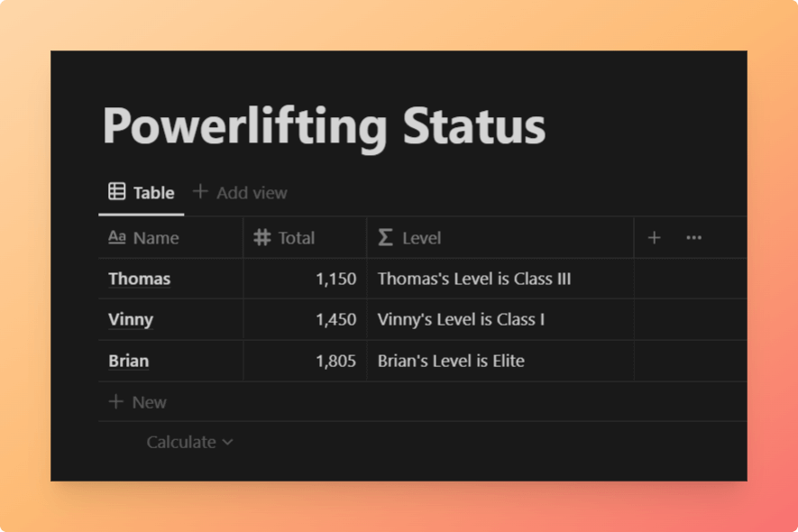Screen dimensions: 798x532
Task: Click the Aa text icon in Name header
Action: [x=117, y=237]
